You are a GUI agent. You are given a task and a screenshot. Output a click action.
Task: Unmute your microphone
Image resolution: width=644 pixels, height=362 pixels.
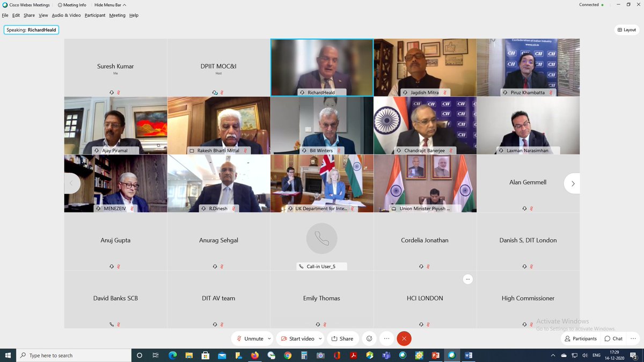click(x=250, y=338)
